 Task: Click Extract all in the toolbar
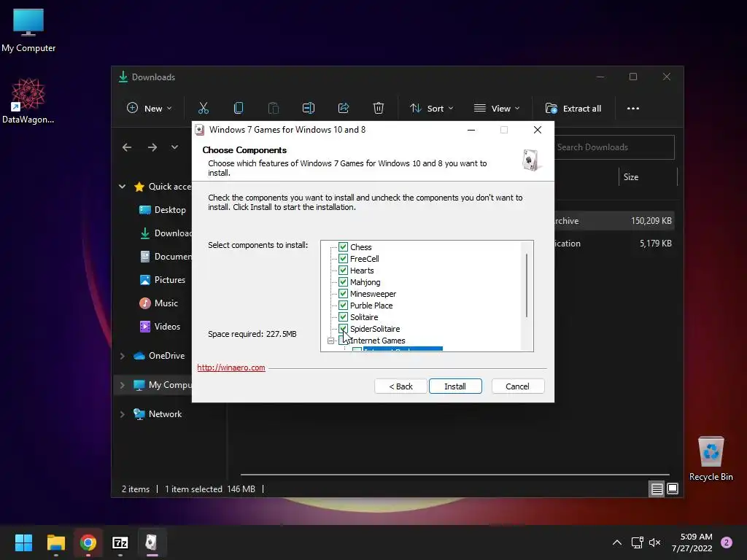[x=573, y=108]
